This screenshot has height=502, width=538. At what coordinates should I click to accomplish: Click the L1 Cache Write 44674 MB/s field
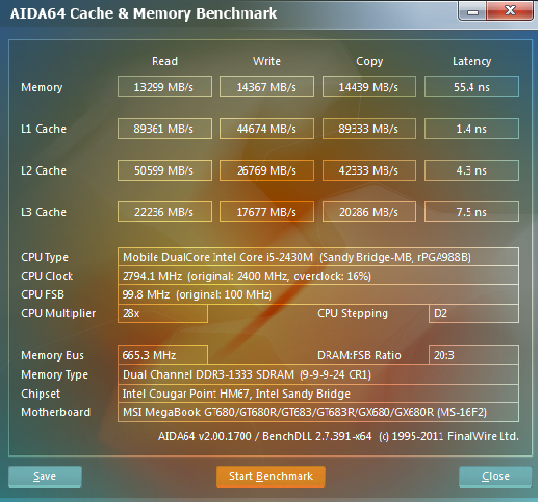click(267, 129)
